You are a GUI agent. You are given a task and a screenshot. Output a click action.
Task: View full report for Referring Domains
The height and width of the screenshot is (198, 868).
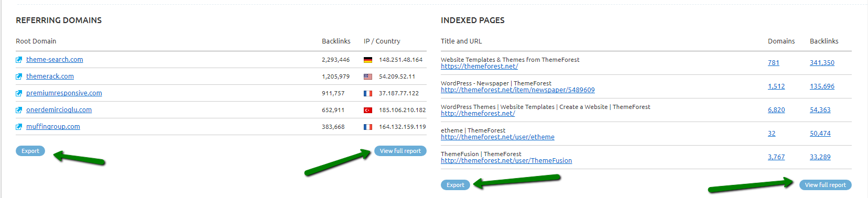(400, 151)
